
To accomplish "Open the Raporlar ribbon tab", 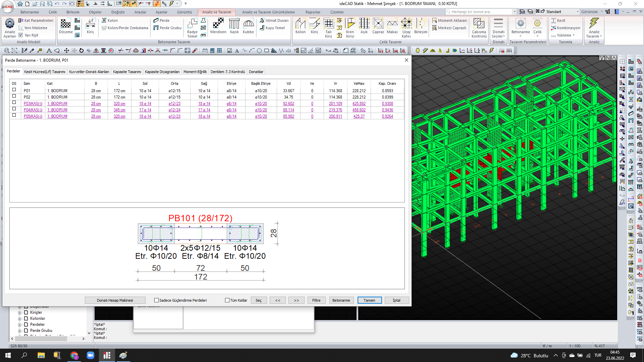I will 313,12.
